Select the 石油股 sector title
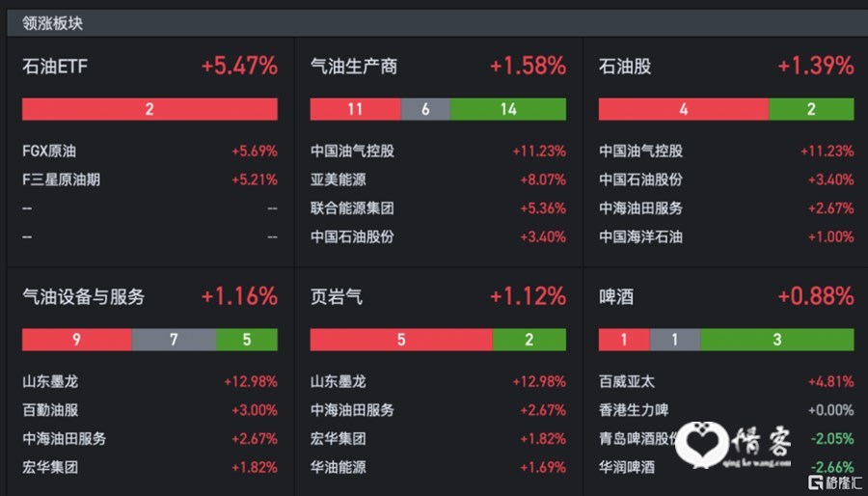868x496 pixels. pyautogui.click(x=625, y=67)
